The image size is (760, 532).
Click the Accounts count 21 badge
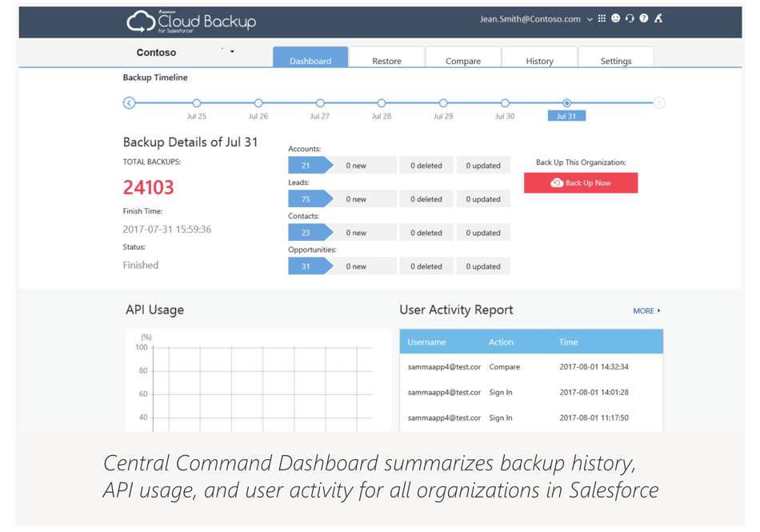[x=310, y=166]
